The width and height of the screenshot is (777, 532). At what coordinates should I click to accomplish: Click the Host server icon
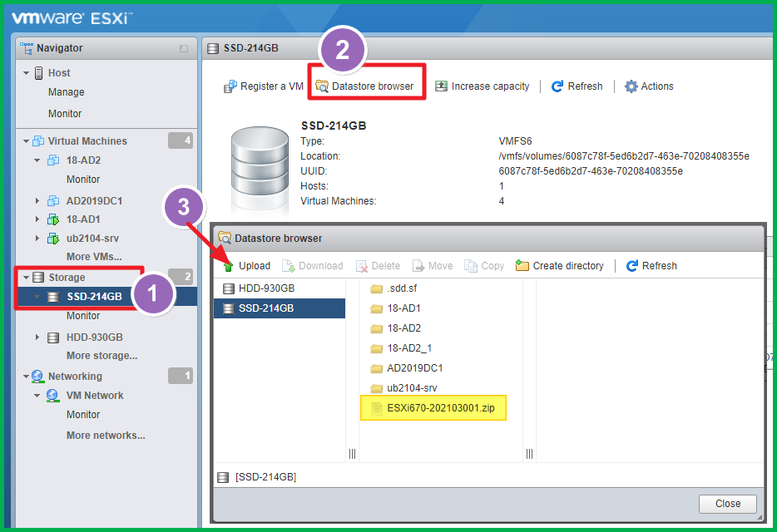38,73
